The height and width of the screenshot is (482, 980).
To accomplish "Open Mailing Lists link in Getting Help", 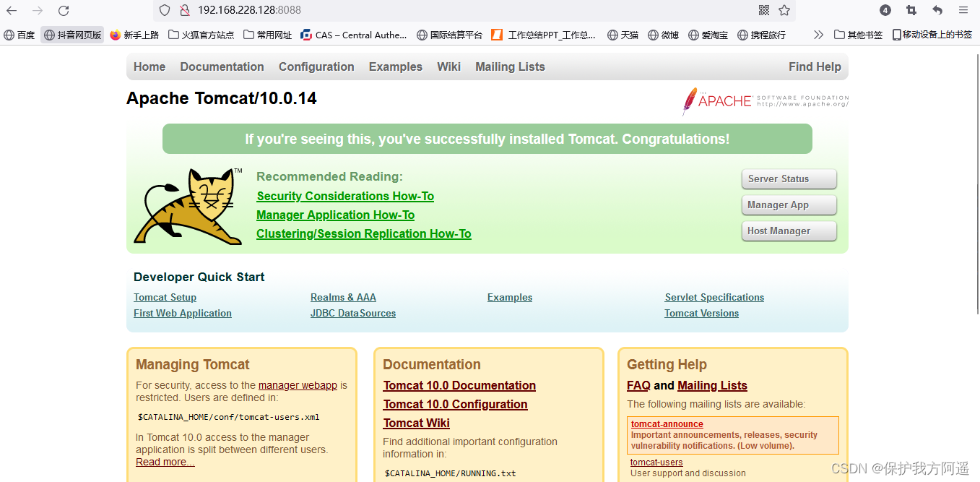I will click(x=712, y=385).
